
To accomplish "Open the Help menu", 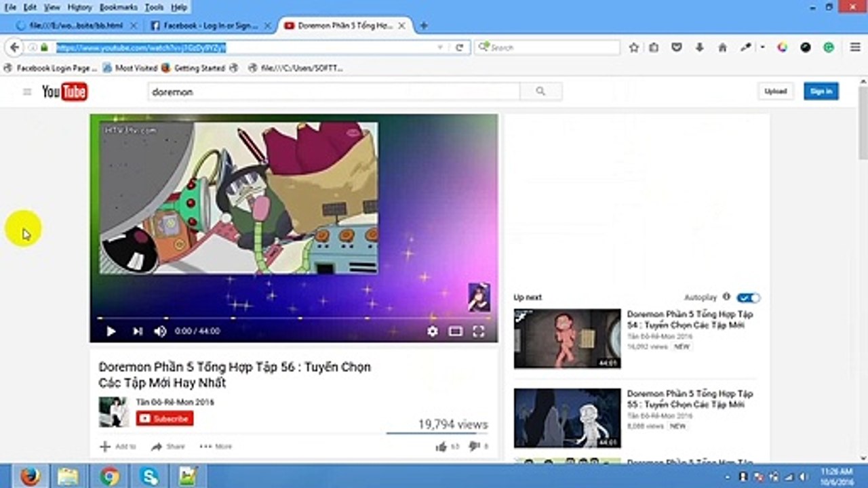I will (x=179, y=7).
